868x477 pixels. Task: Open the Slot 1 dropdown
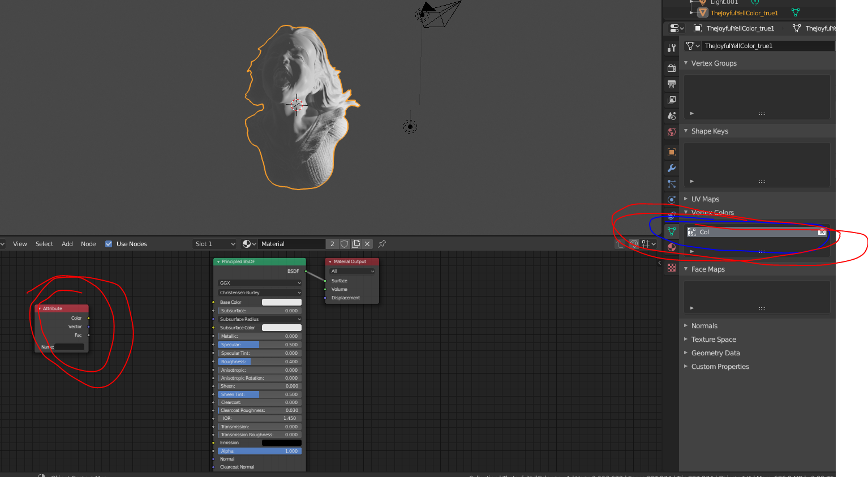click(214, 243)
